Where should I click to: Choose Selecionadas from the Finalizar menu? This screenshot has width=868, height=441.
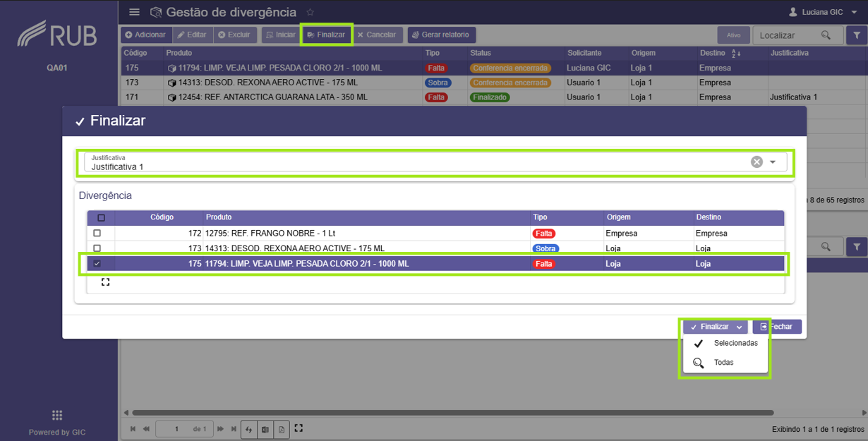[x=725, y=344]
